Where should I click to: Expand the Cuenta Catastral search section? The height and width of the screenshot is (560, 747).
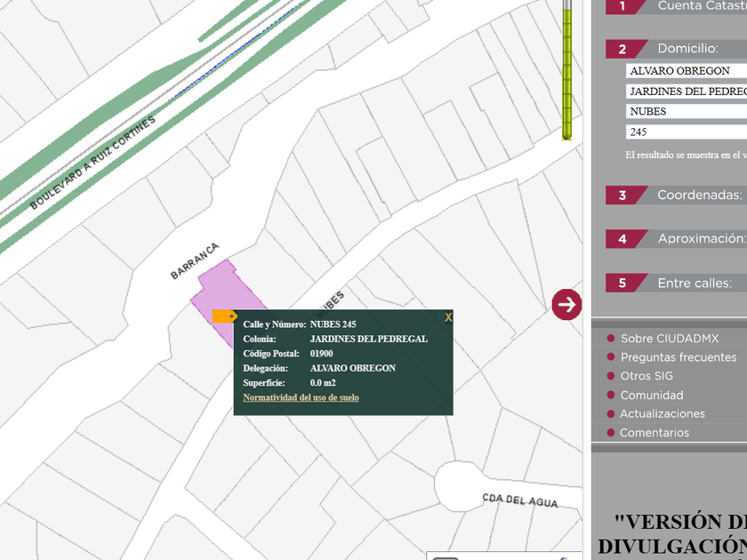(676, 6)
